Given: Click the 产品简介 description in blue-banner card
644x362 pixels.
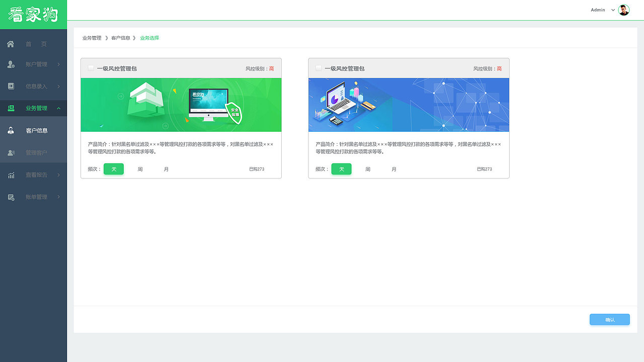Looking at the screenshot, I should 409,148.
